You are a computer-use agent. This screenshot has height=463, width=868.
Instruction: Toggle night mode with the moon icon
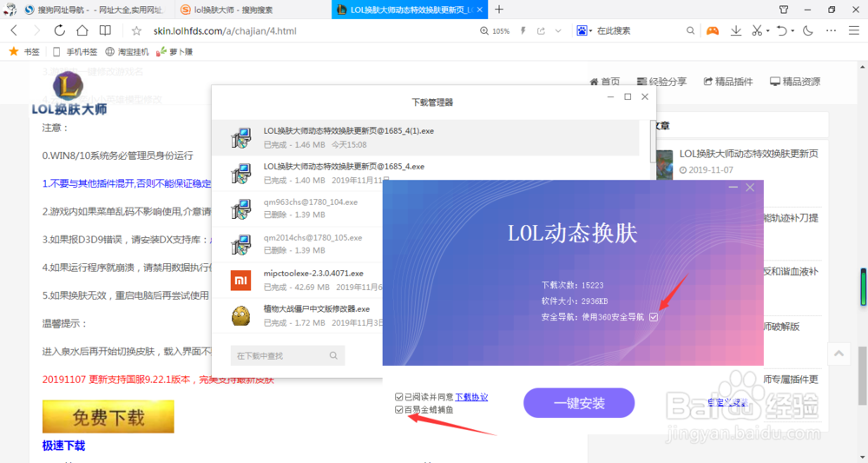tap(807, 31)
